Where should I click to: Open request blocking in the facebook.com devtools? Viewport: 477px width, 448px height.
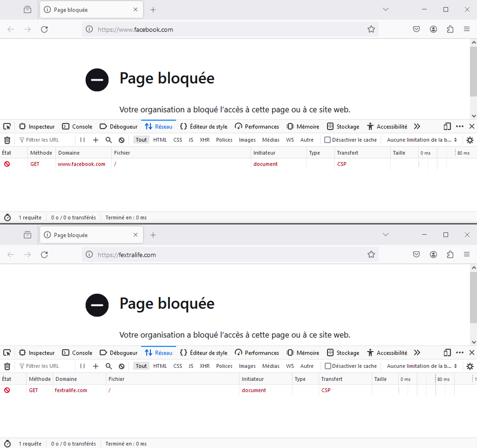[x=122, y=140]
